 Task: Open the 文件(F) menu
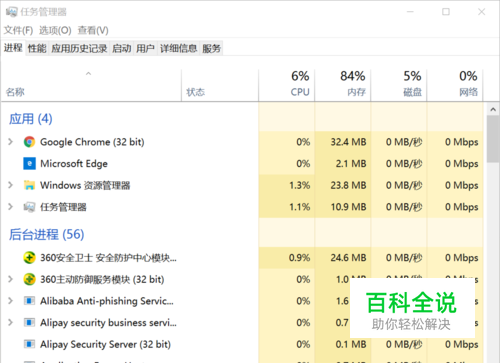click(x=18, y=31)
